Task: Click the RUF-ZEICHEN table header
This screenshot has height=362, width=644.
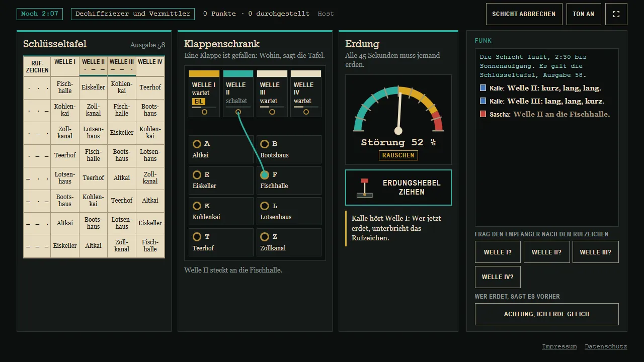Action: 37,66
